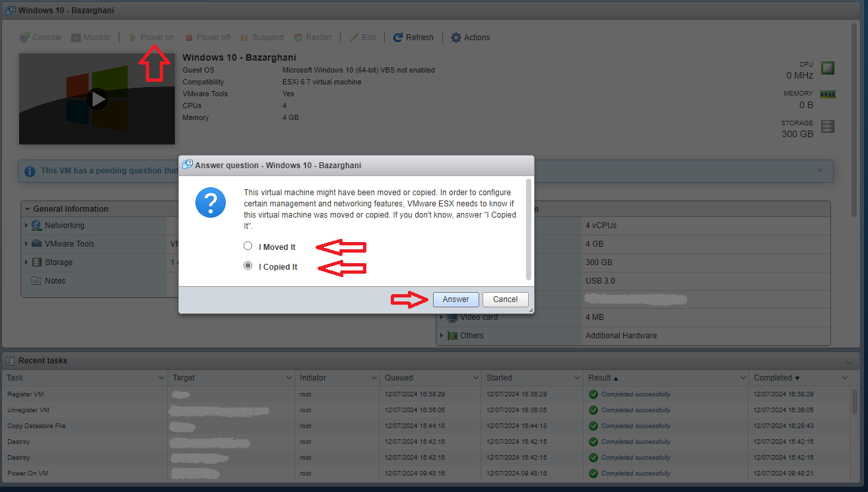This screenshot has width=868, height=492.
Task: Click the completed time 12/07/2024 09:48:21
Action: 784,474
